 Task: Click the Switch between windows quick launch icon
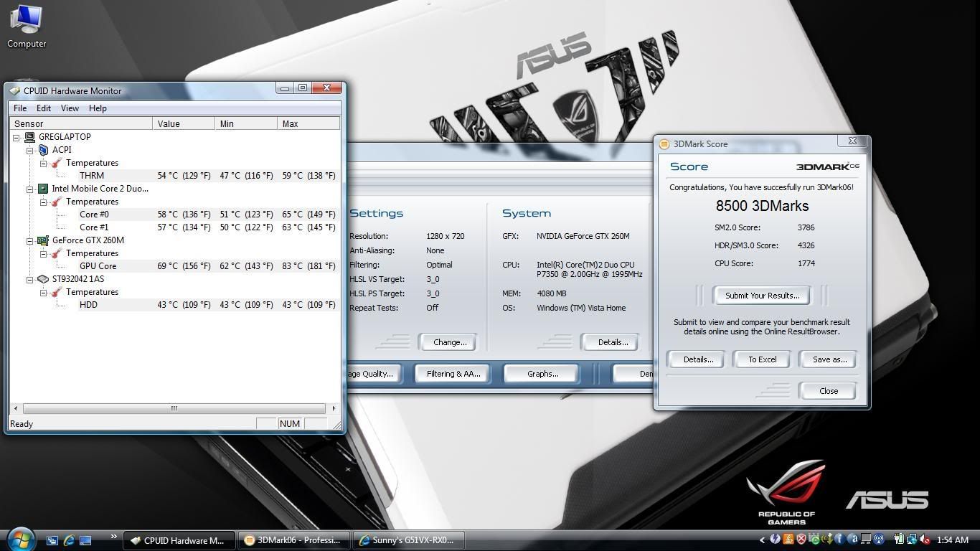click(52, 540)
